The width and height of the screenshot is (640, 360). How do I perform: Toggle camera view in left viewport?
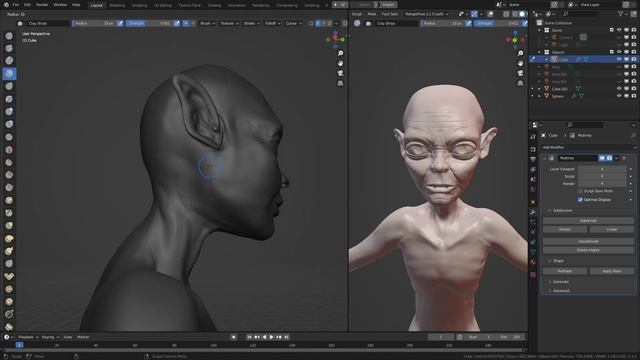340,73
